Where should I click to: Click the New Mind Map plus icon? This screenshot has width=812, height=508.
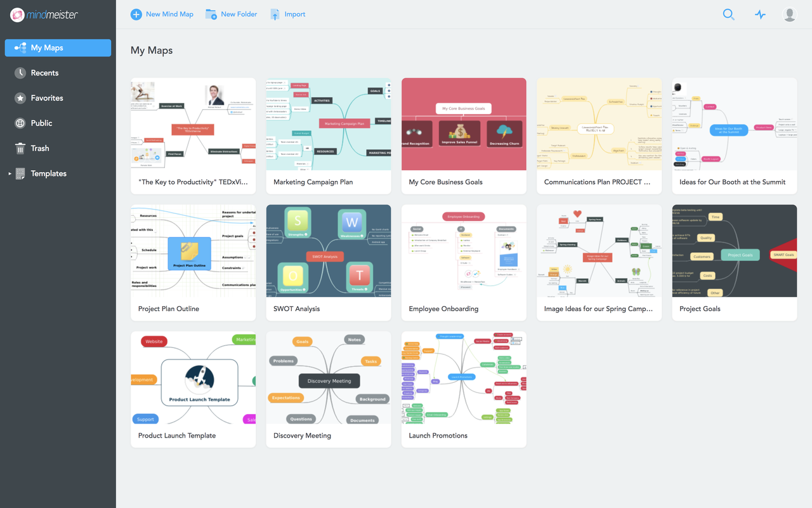pyautogui.click(x=136, y=14)
